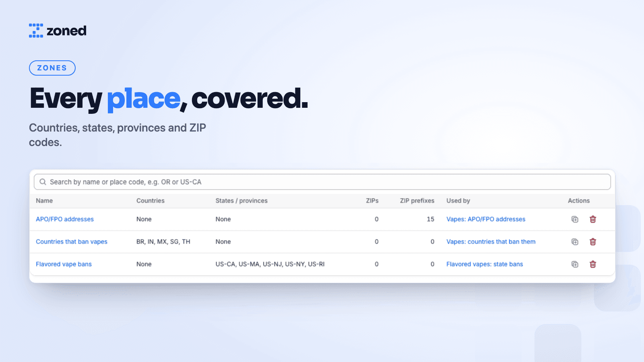
Task: Click the States / provinces column header
Action: point(242,201)
